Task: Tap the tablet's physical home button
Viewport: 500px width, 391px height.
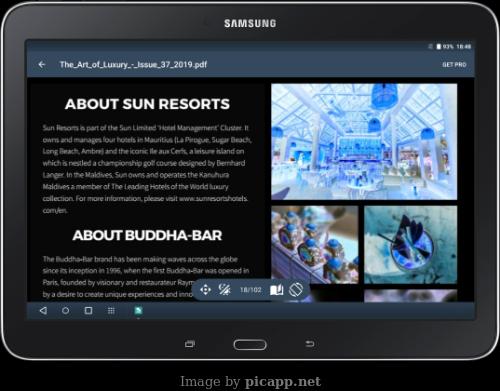Action: click(x=250, y=344)
